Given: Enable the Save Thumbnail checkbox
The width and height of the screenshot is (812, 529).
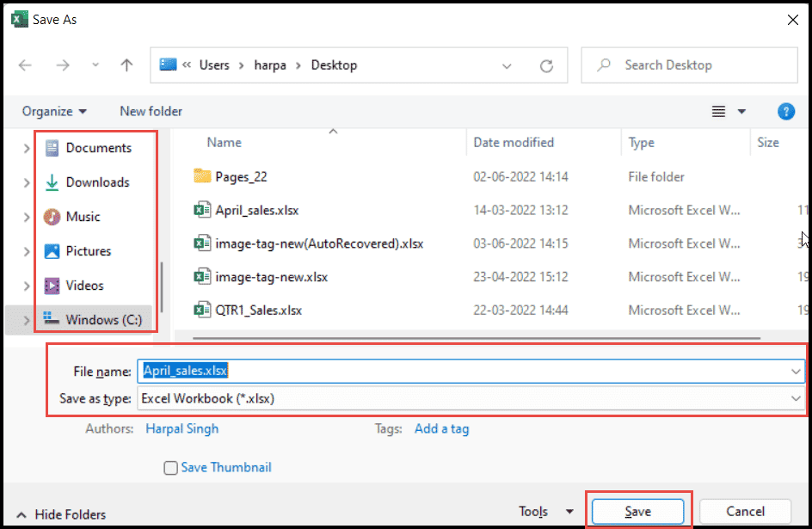Looking at the screenshot, I should coord(169,467).
